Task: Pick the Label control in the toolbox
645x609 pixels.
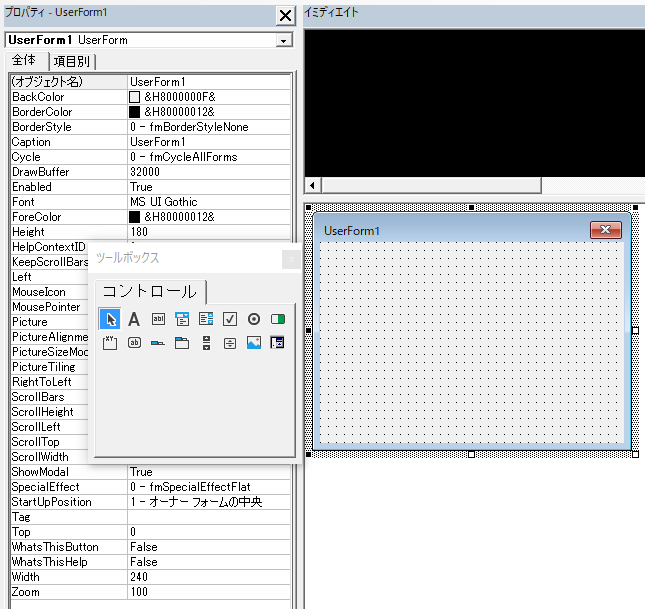Action: pos(134,319)
